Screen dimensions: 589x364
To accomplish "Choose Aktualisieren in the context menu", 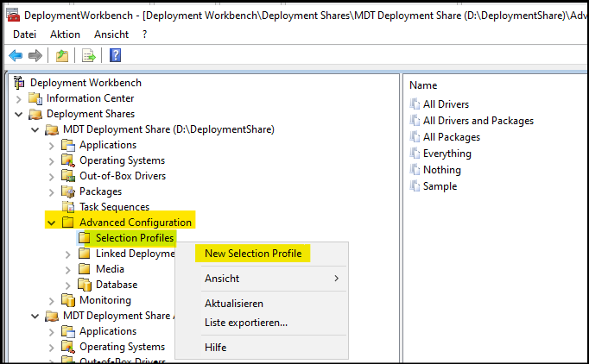I will click(x=234, y=304).
